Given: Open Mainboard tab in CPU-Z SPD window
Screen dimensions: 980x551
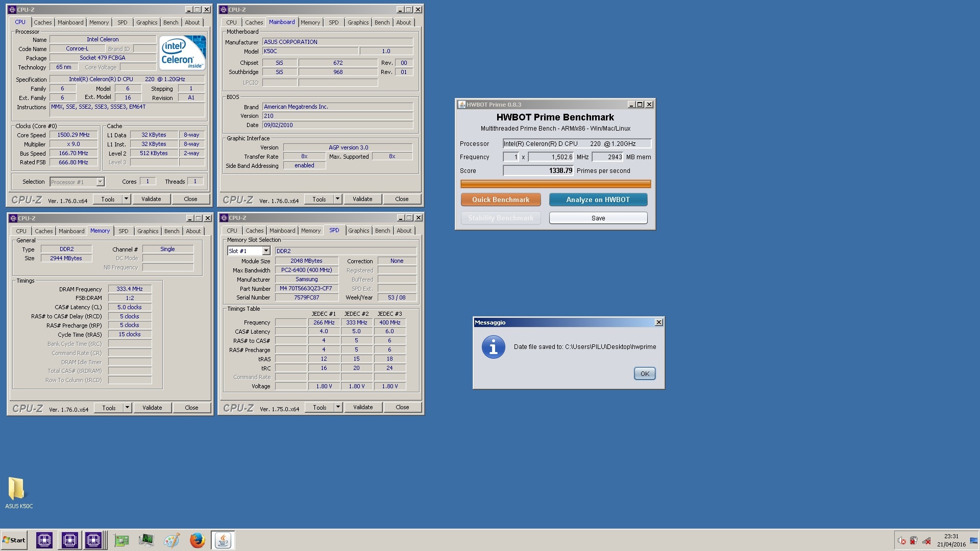Looking at the screenshot, I should pos(282,231).
